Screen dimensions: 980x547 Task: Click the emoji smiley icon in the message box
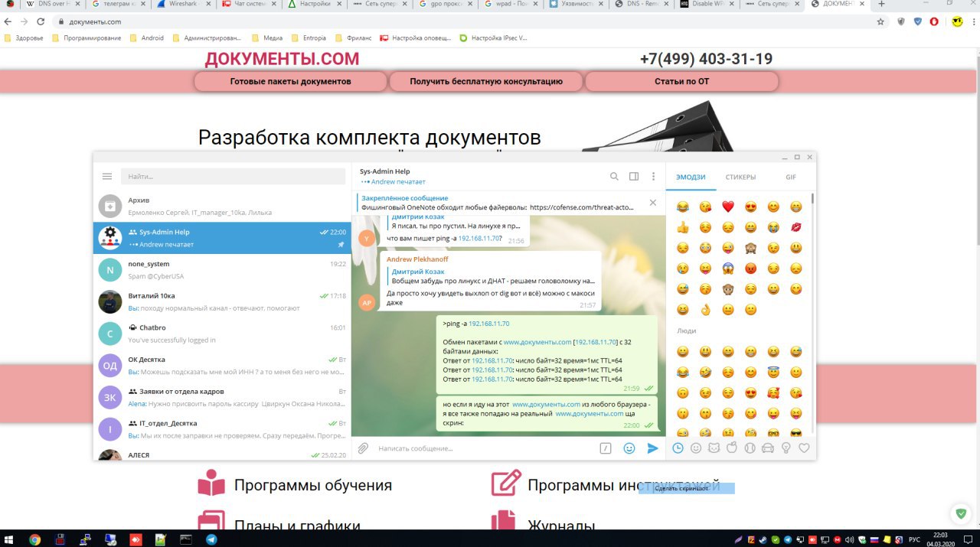click(629, 448)
